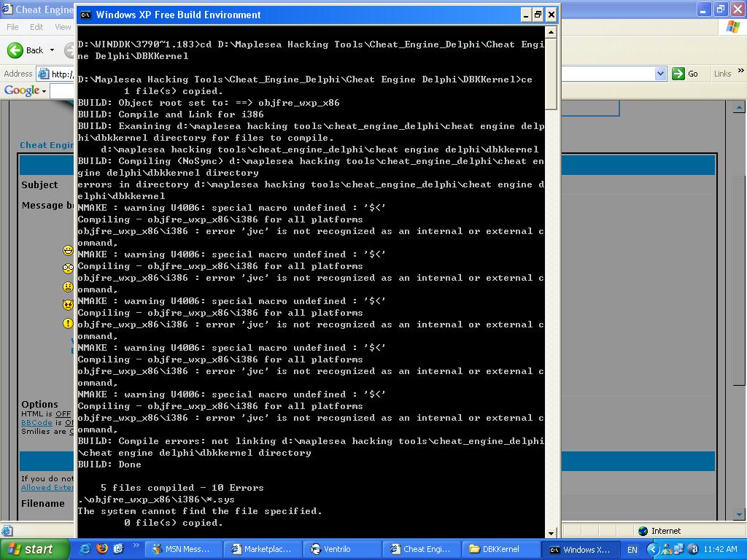
Task: Click the Allowed Extensions link
Action: (47, 487)
